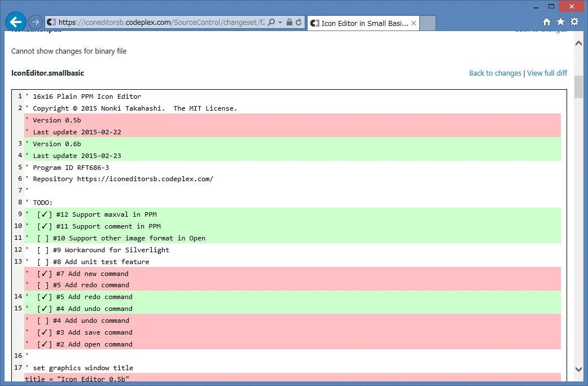
Task: Go to the home page via house icon
Action: tap(547, 22)
